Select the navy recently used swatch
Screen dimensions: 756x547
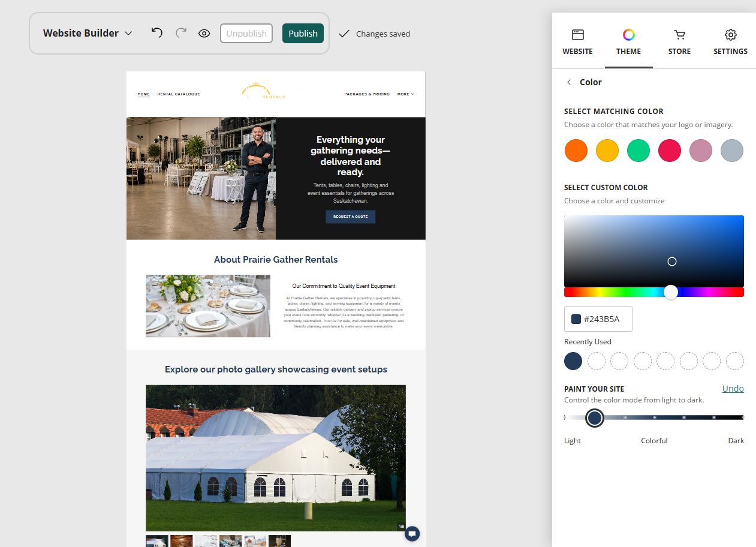click(x=573, y=361)
